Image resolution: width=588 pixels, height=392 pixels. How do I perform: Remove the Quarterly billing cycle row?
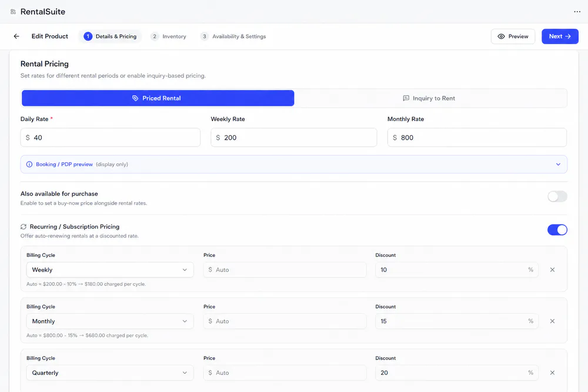[x=552, y=373]
